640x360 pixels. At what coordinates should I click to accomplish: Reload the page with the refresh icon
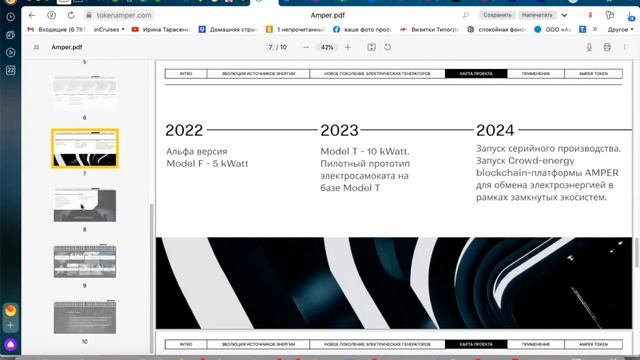pyautogui.click(x=71, y=15)
